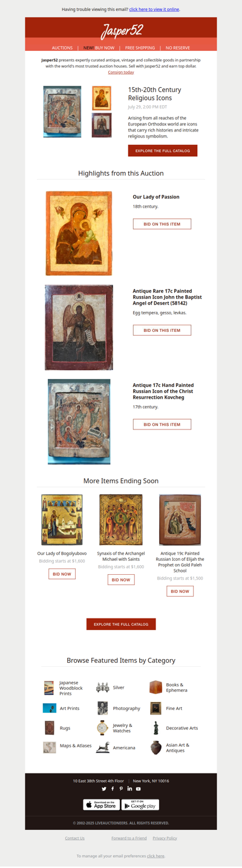Open the AUCTIONS navigation item
The image size is (242, 868).
pos(62,47)
